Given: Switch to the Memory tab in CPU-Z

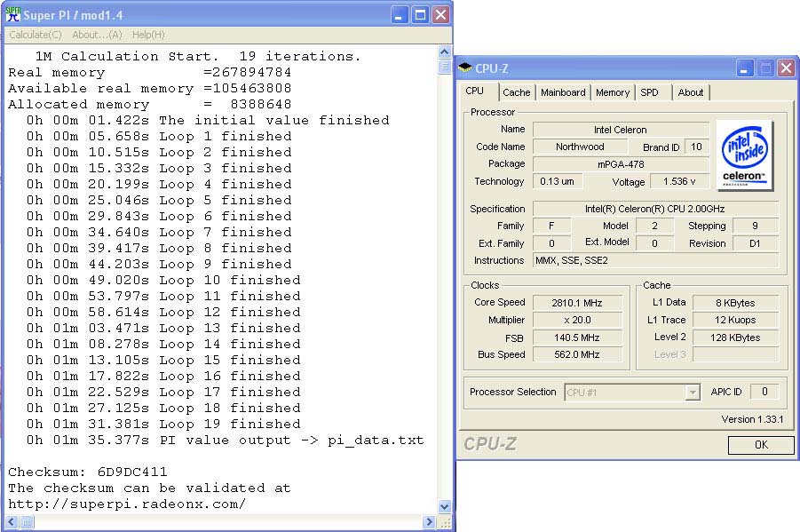Looking at the screenshot, I should (x=613, y=92).
